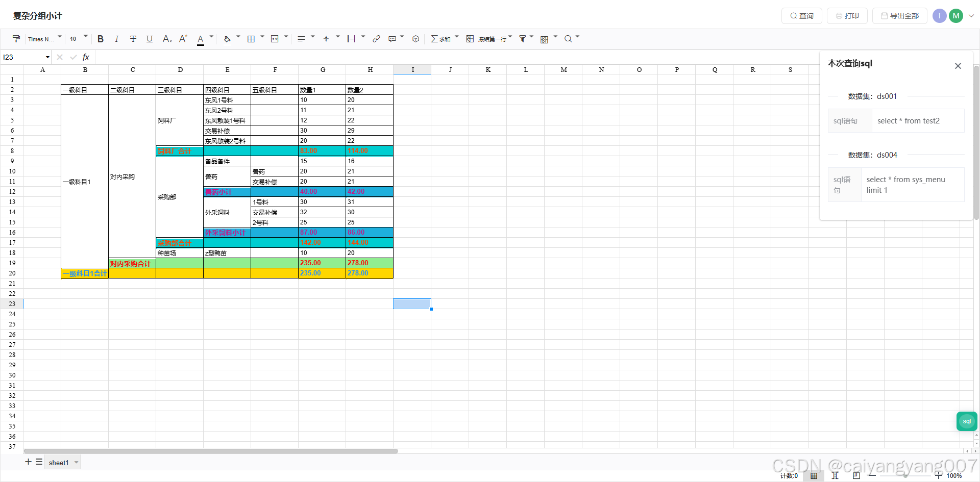Click the horizontal align icon

(301, 39)
